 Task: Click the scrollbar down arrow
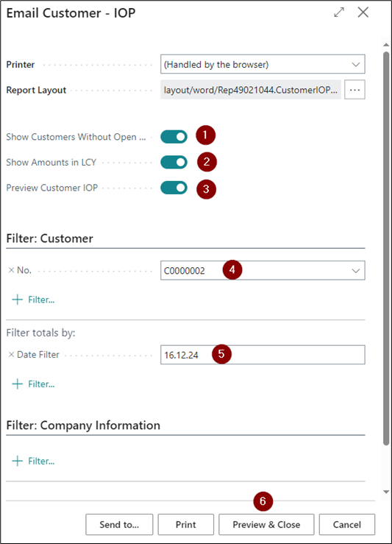click(x=386, y=492)
